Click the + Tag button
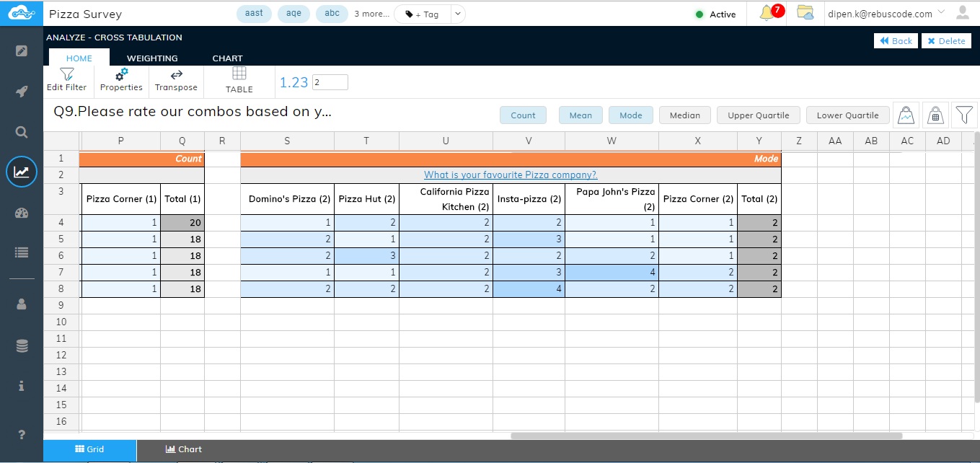This screenshot has height=463, width=980. point(423,14)
